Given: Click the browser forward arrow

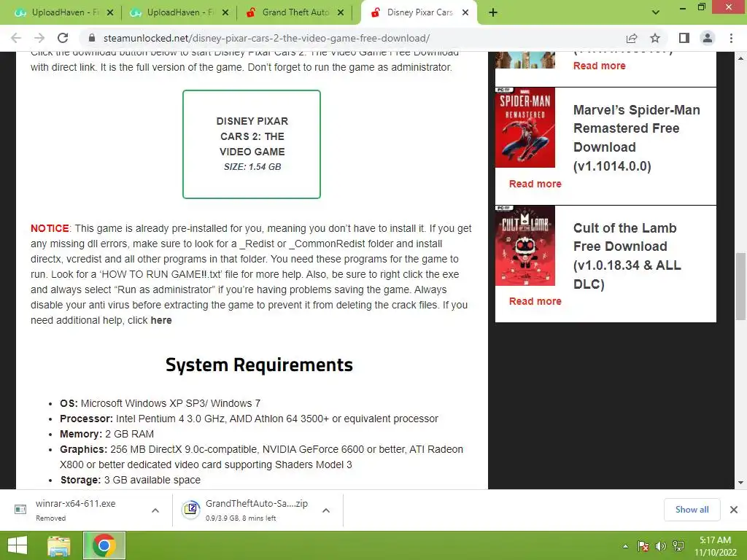Looking at the screenshot, I should [39, 38].
